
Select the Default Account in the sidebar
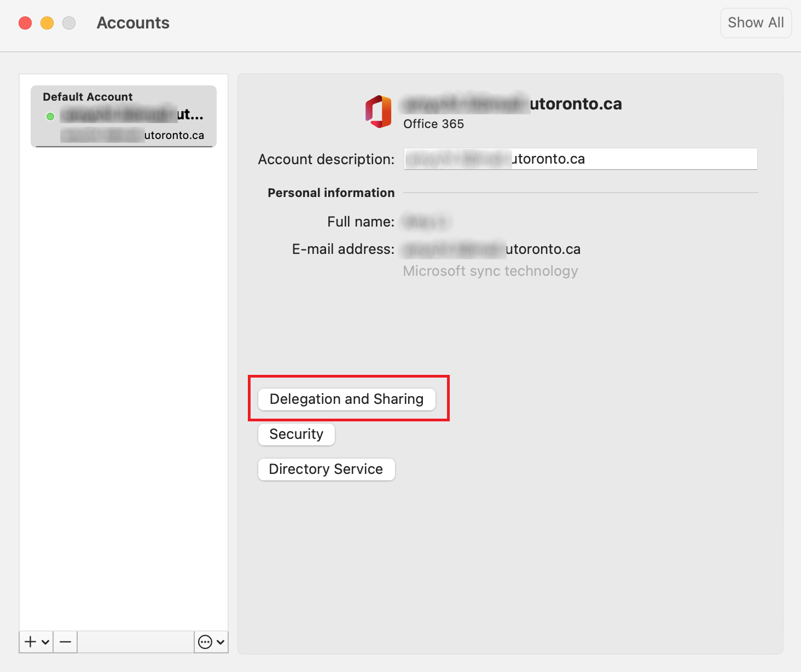coord(124,116)
